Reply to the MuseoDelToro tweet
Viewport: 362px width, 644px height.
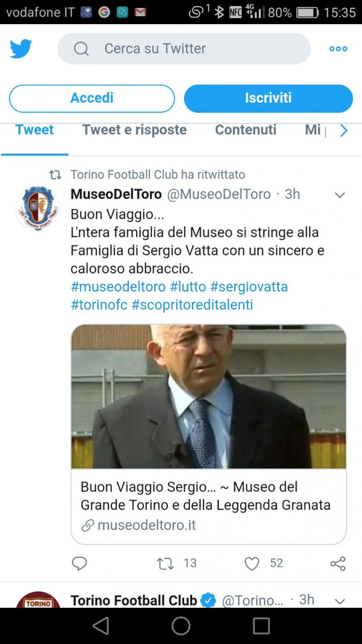coord(79,563)
